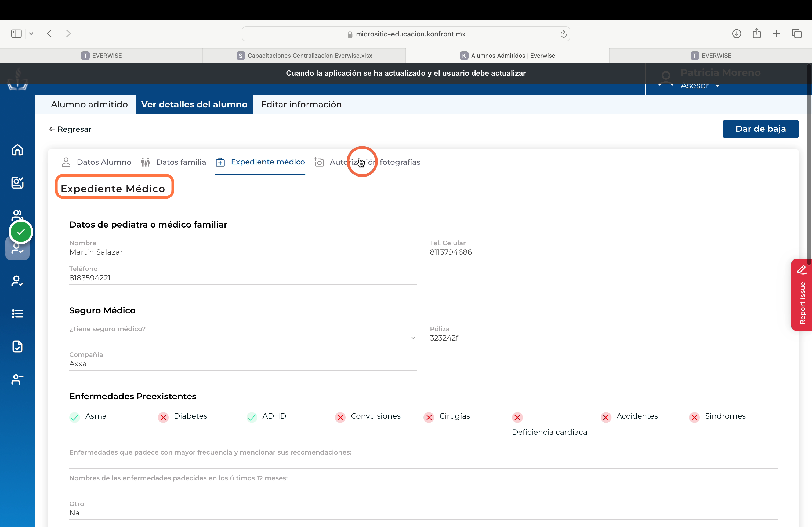812x527 pixels.
Task: Expand Safari sidebar options chevron
Action: coord(31,33)
